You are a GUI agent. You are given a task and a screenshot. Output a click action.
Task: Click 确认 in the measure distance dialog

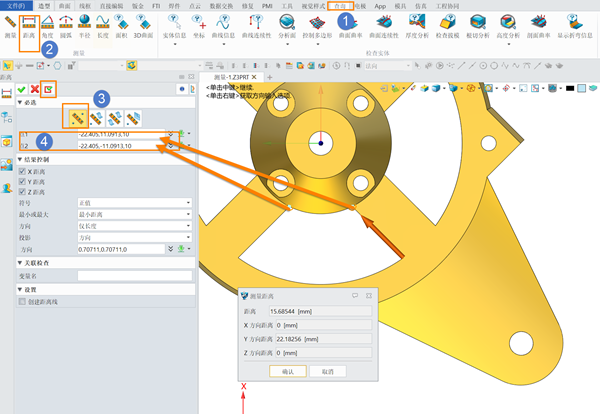(288, 371)
